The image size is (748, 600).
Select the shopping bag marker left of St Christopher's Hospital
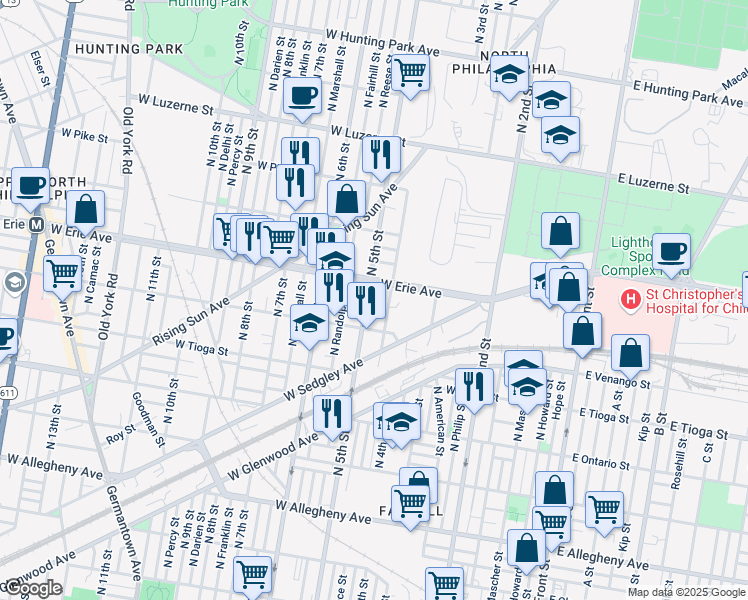tap(568, 290)
